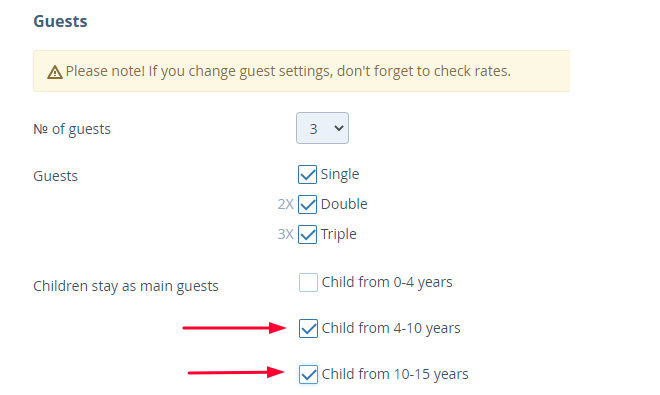
Task: Click the chevron arrow beside the number 3
Action: pyautogui.click(x=338, y=128)
